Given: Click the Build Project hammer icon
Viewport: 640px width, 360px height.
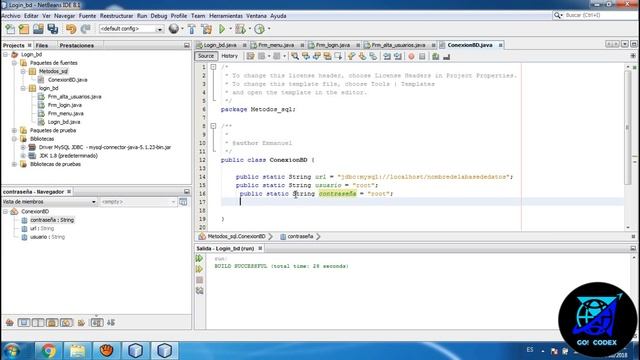Looking at the screenshot, I should (x=192, y=29).
